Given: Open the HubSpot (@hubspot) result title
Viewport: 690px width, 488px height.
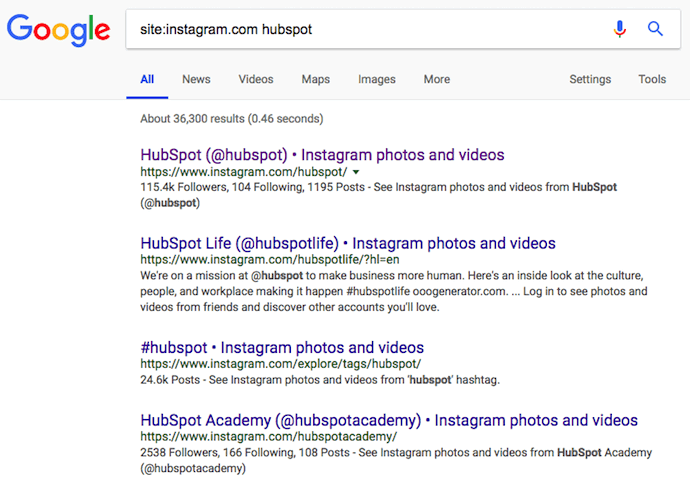Looking at the screenshot, I should (322, 155).
